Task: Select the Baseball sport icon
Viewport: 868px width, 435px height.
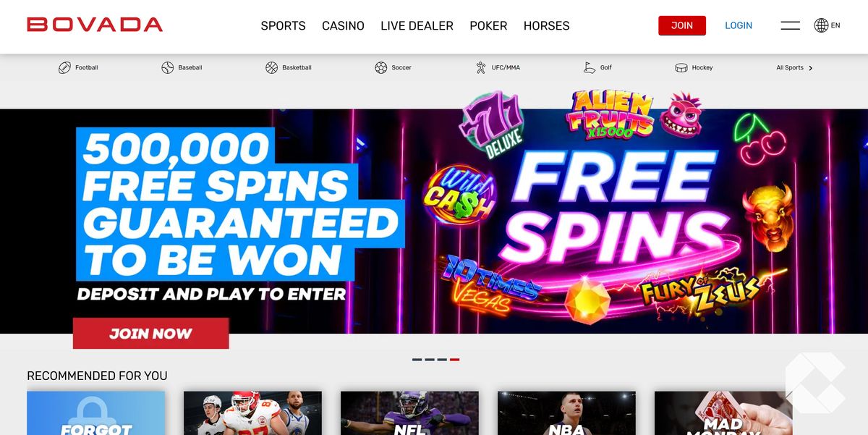Action: [x=167, y=67]
